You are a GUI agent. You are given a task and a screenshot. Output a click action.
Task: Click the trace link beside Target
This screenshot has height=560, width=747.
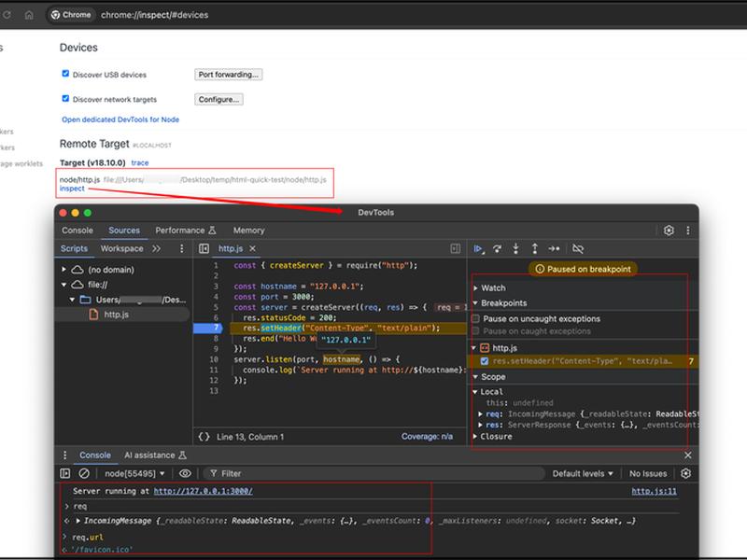[x=139, y=162]
